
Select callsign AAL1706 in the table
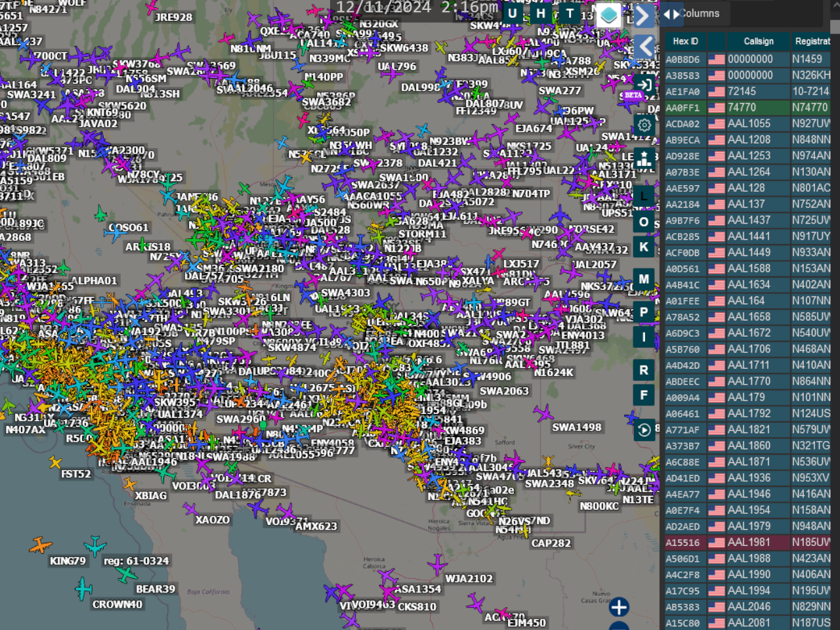[749, 349]
